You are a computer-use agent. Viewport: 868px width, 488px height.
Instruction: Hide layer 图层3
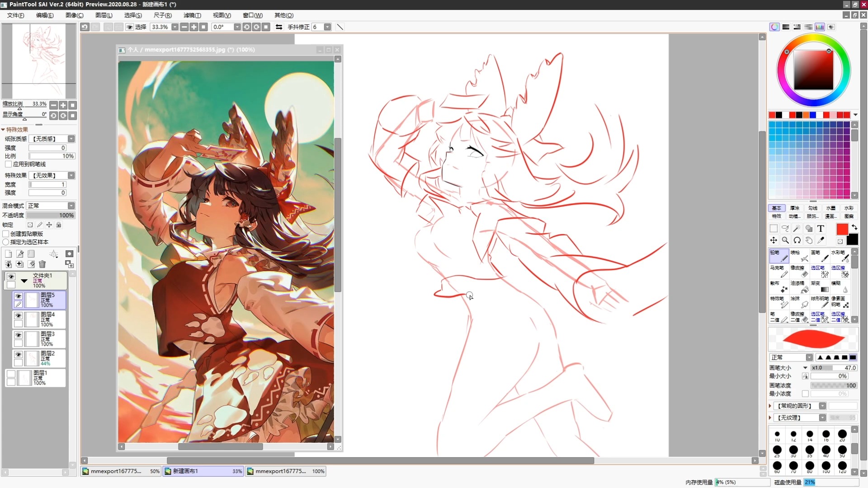(18, 335)
